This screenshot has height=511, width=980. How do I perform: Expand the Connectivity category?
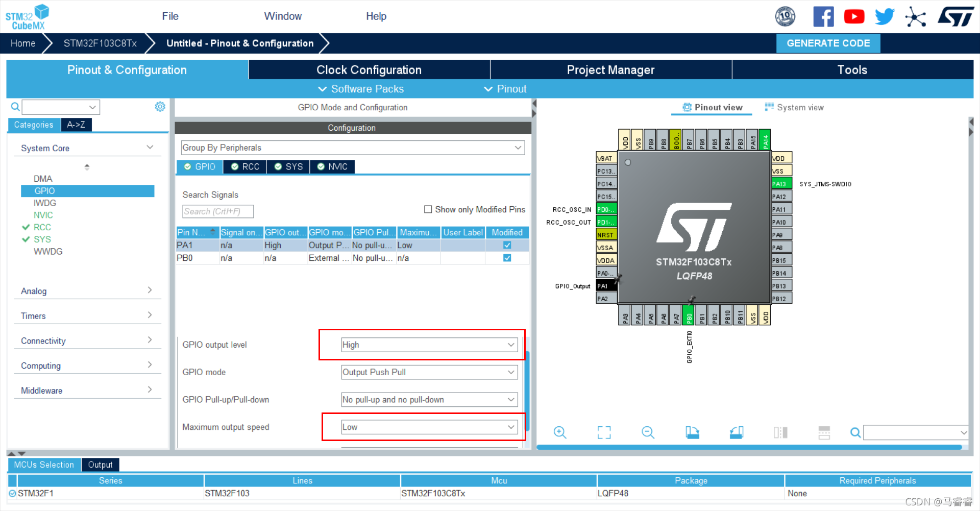(87, 341)
